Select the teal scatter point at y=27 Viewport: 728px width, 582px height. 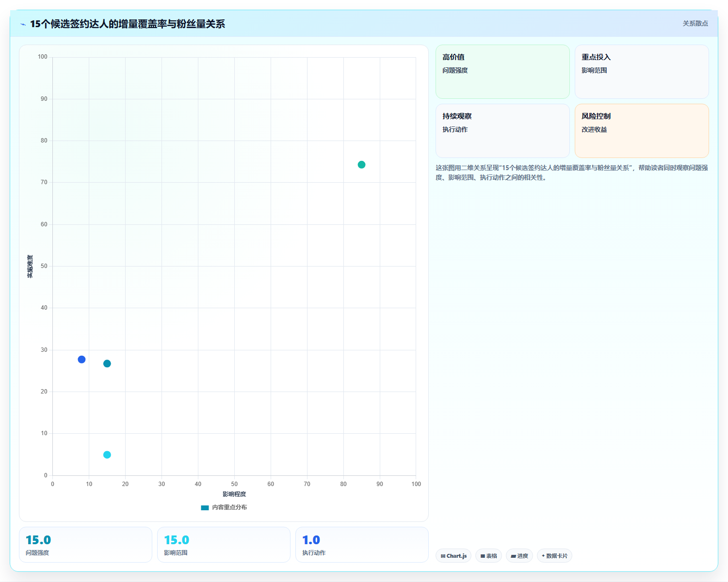[x=107, y=363]
